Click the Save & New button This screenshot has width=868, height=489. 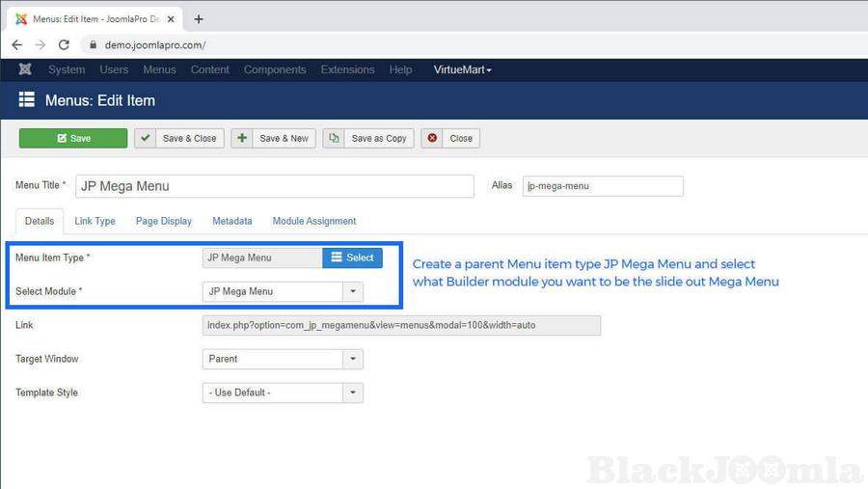click(x=274, y=138)
